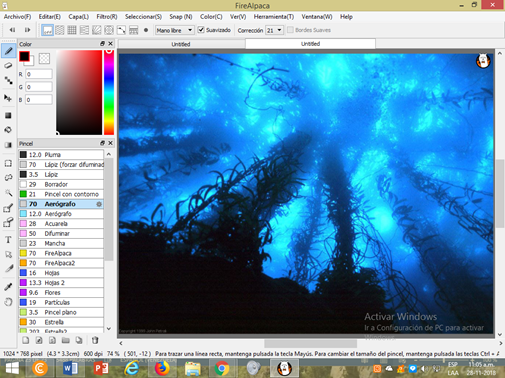Open the Filtro(R) menu
Screen dimensions: 505x378
point(107,17)
